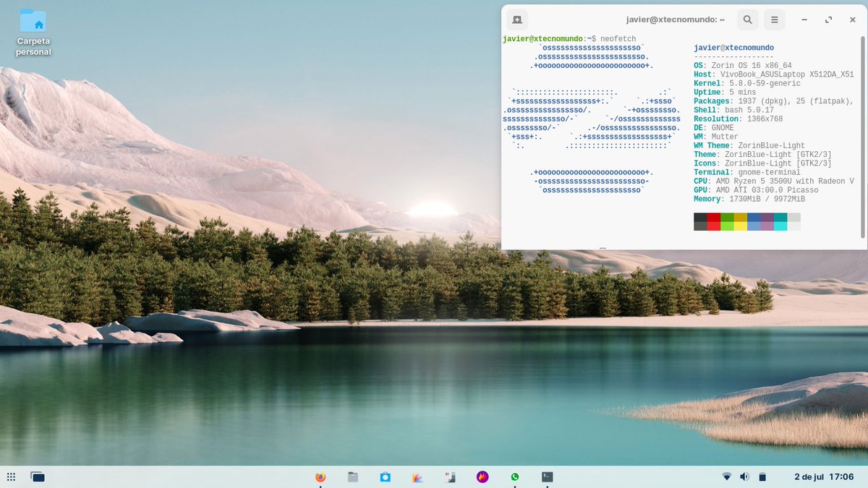Viewport: 868px width, 488px height.
Task: Click the WM Theme: ZorinBlue-Light line
Action: [749, 145]
